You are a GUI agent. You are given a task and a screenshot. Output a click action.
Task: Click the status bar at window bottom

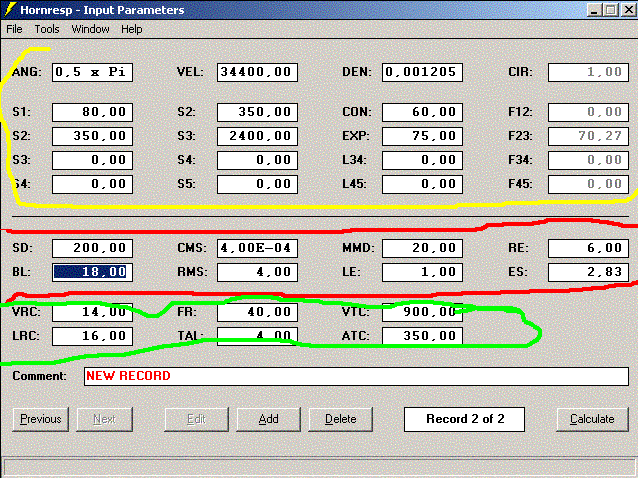[319, 467]
